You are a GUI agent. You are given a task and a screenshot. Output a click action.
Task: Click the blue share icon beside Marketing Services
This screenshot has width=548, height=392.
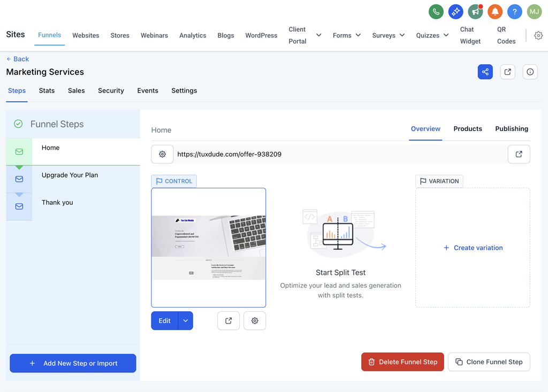pos(485,71)
